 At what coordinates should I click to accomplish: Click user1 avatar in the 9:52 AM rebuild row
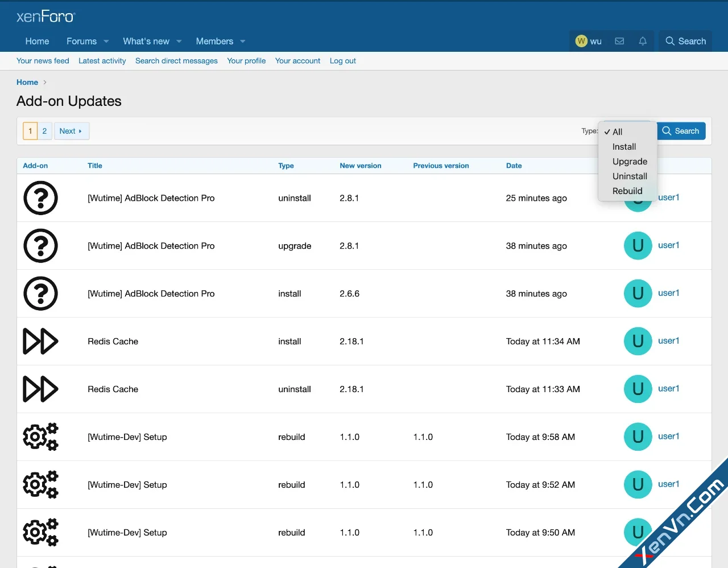638,485
